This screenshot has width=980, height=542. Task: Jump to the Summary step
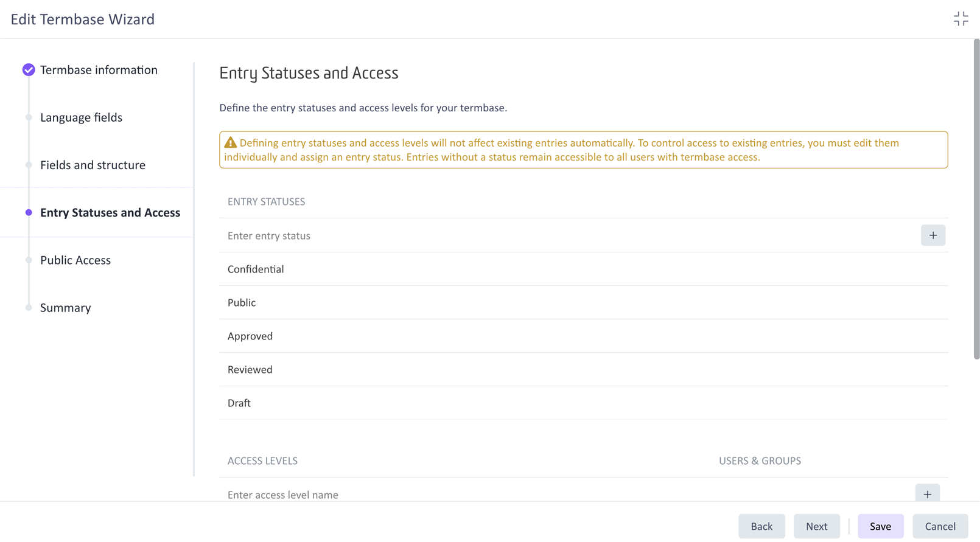[66, 308]
